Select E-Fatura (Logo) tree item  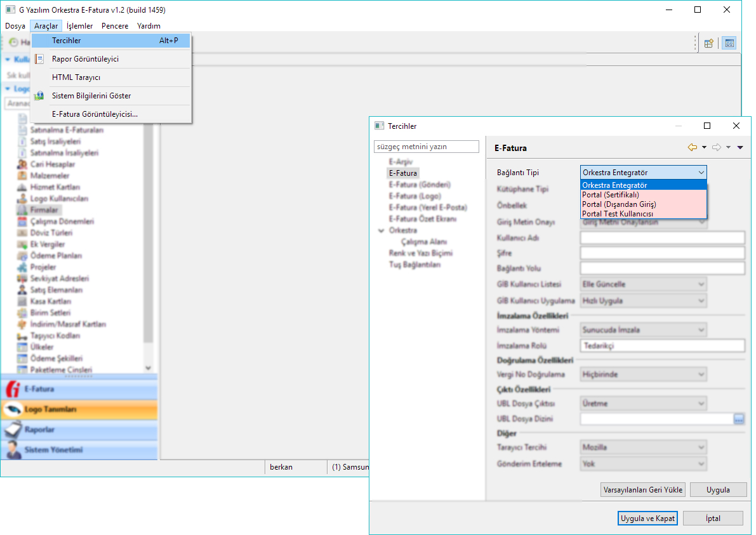414,196
